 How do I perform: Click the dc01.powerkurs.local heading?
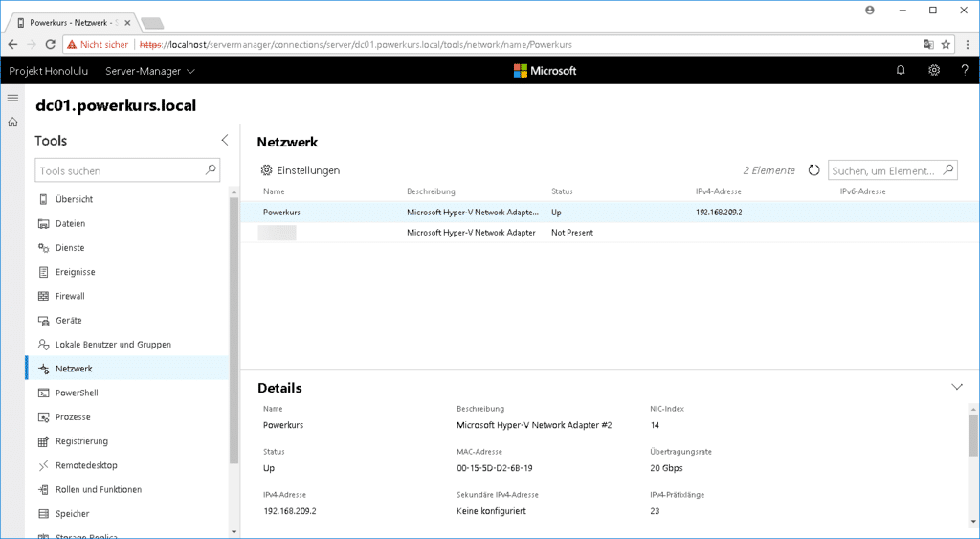point(116,105)
